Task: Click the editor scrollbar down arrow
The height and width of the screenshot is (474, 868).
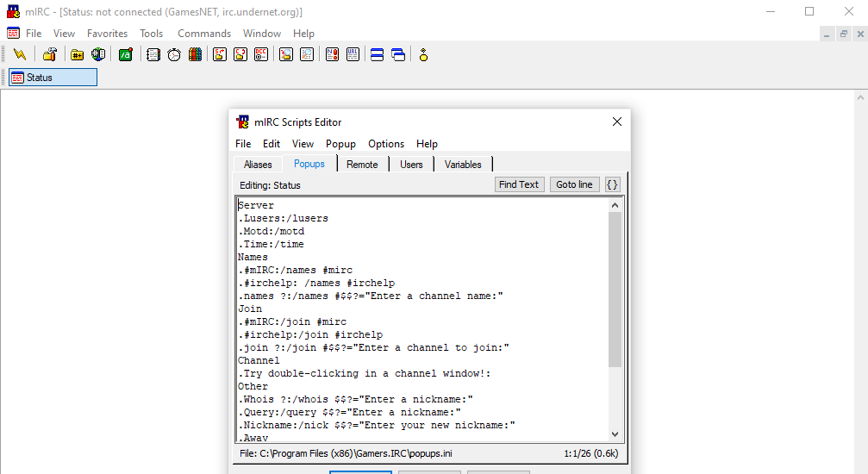Action: (615, 434)
